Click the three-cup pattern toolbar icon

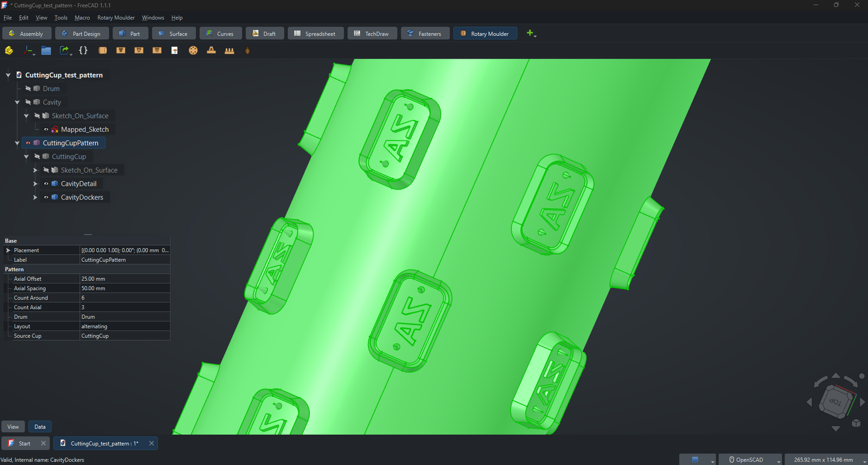click(x=229, y=50)
